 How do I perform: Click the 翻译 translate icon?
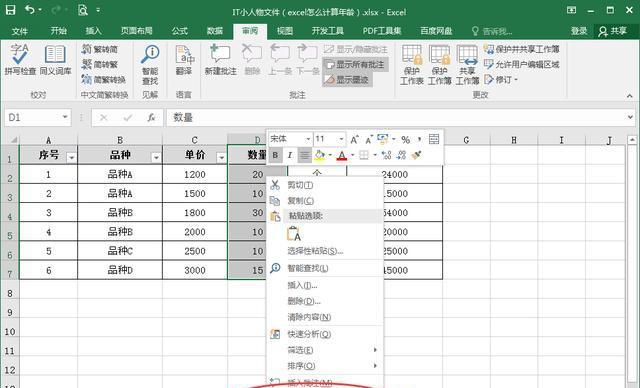click(184, 60)
